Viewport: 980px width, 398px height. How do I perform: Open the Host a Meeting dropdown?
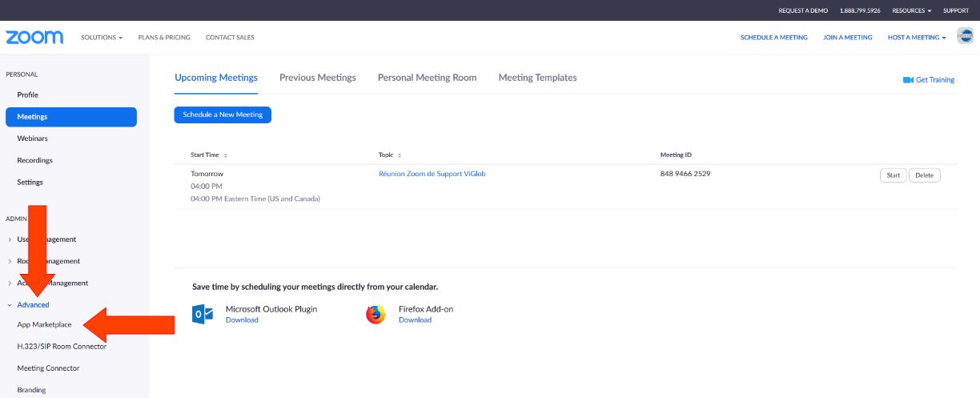[x=917, y=38]
